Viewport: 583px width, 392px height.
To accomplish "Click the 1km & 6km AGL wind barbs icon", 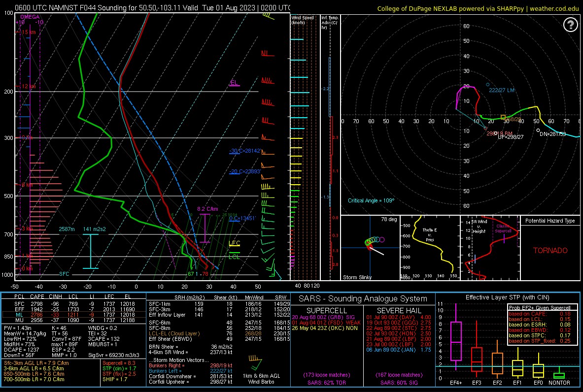I will pyautogui.click(x=255, y=363).
